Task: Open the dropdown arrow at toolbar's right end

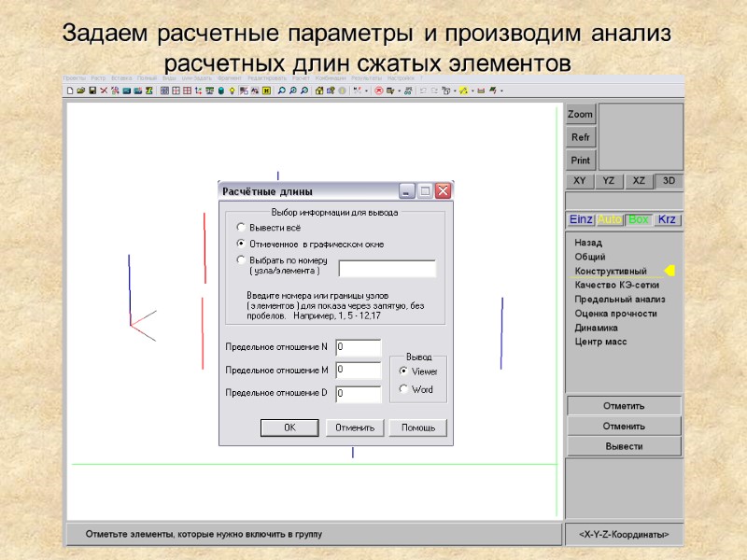Action: [501, 91]
